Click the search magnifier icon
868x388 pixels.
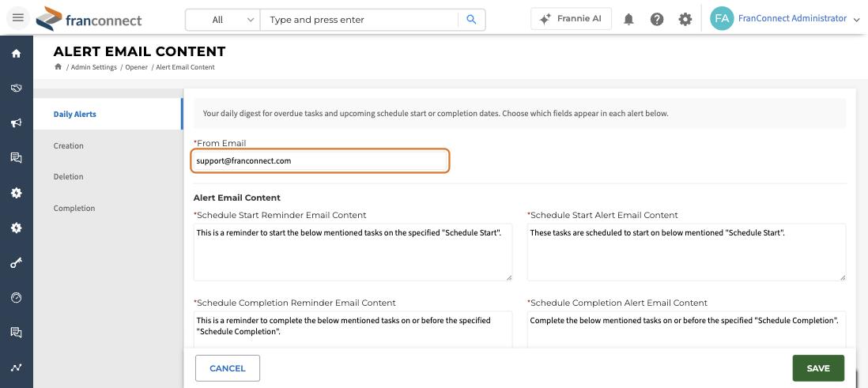point(471,20)
